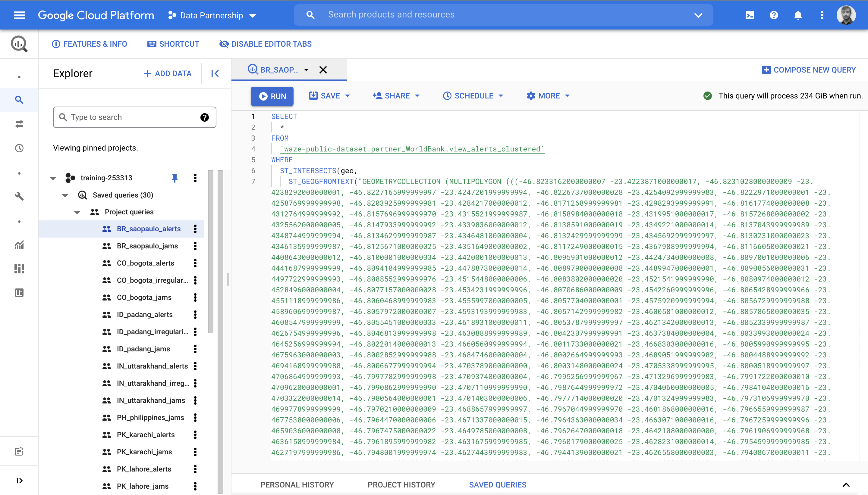The width and height of the screenshot is (868, 495).
Task: Click COMPOSE NEW QUERY
Action: click(809, 70)
